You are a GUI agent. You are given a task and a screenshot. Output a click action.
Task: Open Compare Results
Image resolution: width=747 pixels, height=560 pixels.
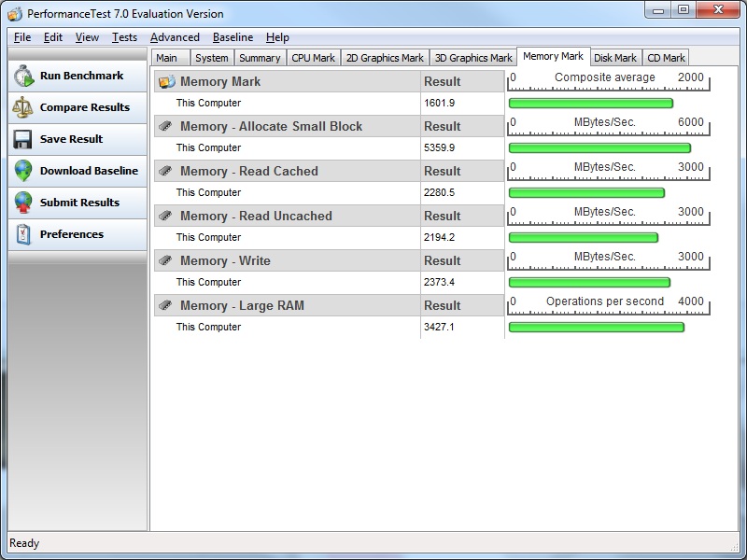(x=78, y=107)
